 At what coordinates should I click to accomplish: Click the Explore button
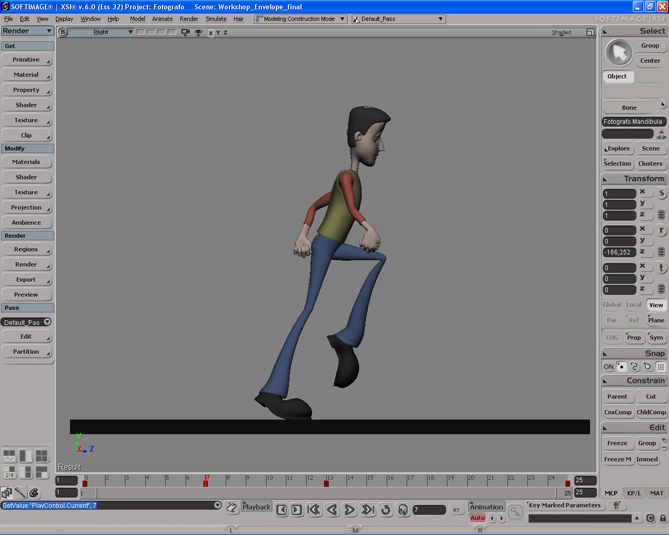pyautogui.click(x=618, y=148)
